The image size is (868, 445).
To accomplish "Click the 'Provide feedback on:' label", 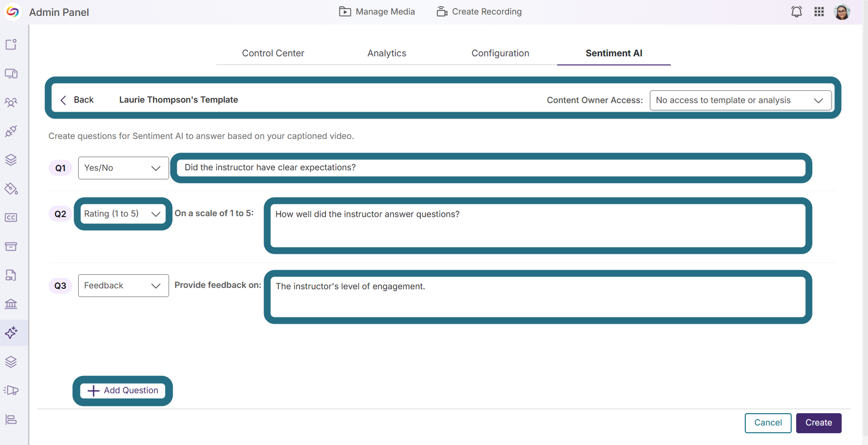I will coord(218,285).
